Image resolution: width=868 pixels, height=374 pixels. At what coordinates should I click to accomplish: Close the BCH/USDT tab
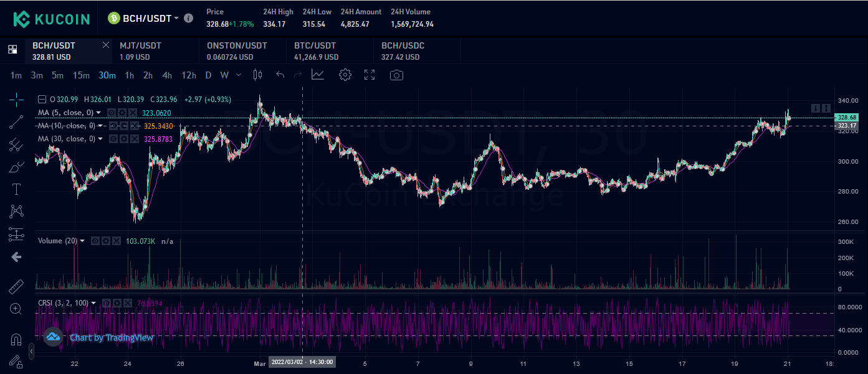[x=105, y=45]
